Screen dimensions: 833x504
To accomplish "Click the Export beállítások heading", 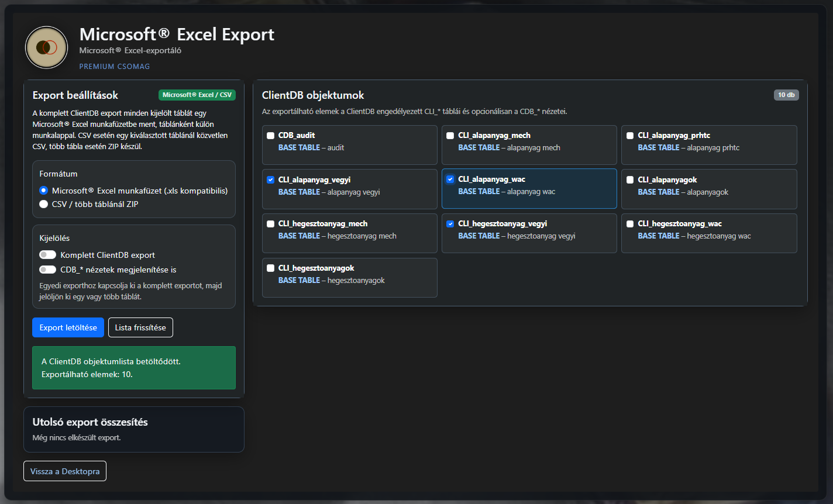I will pos(75,95).
